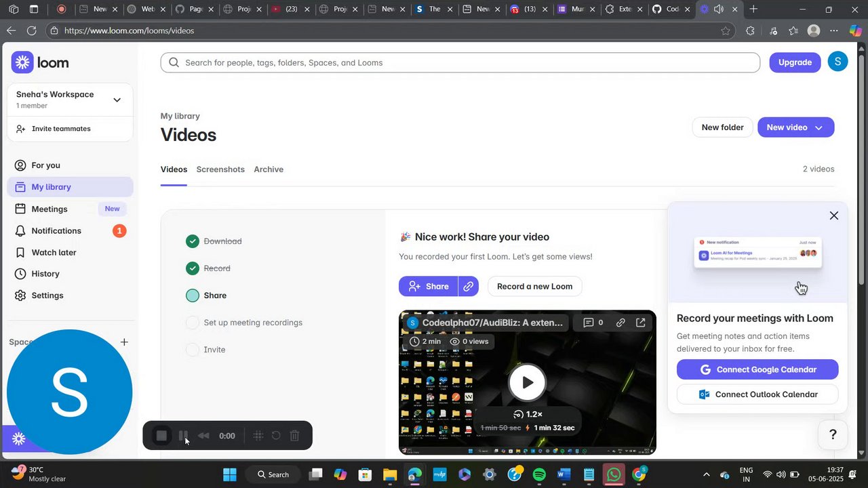Click the Loom search field
The width and height of the screenshot is (868, 488).
pyautogui.click(x=460, y=62)
